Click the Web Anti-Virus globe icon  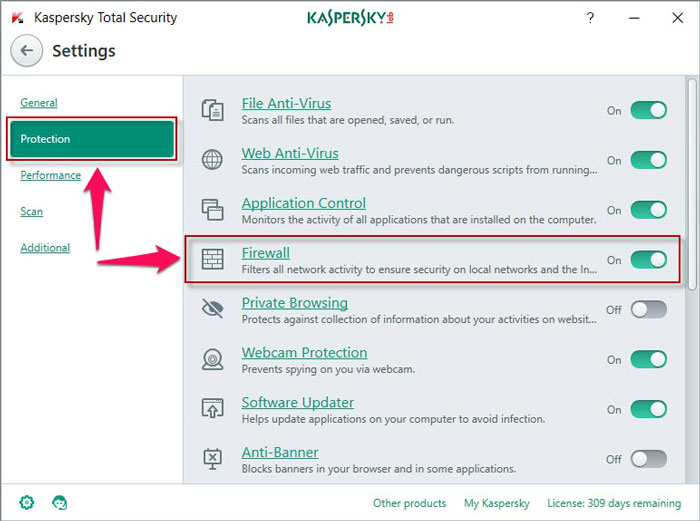tap(212, 160)
